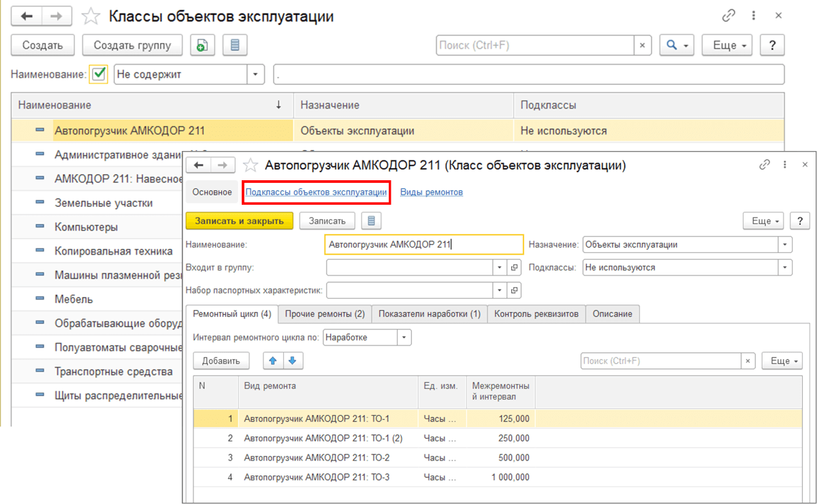Open the search magnifier dropdown
The width and height of the screenshot is (817, 504).
point(677,46)
